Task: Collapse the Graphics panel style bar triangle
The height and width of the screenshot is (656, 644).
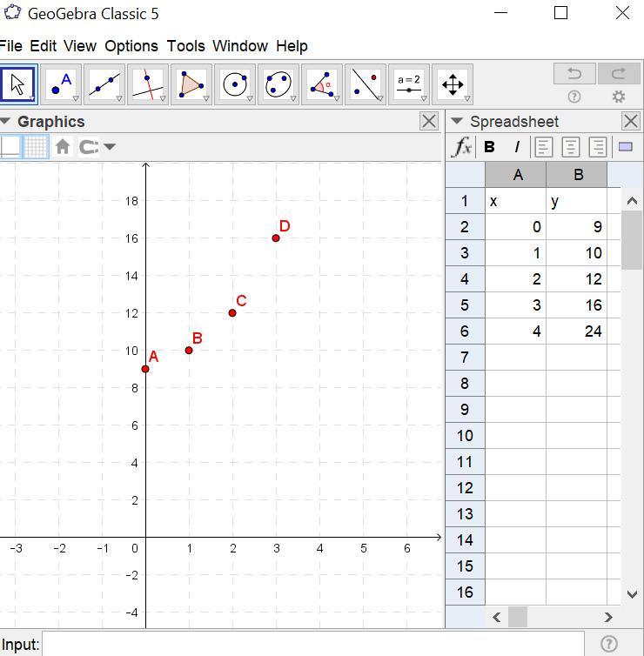Action: pos(6,121)
